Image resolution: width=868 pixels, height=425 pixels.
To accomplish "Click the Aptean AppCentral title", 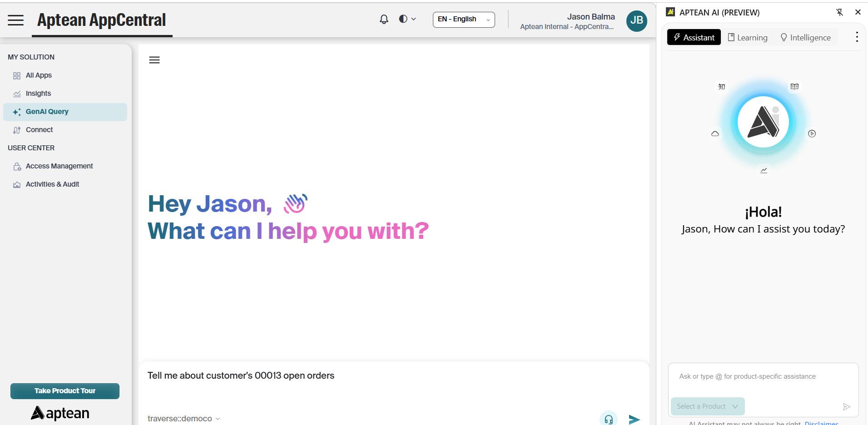I will [x=102, y=20].
